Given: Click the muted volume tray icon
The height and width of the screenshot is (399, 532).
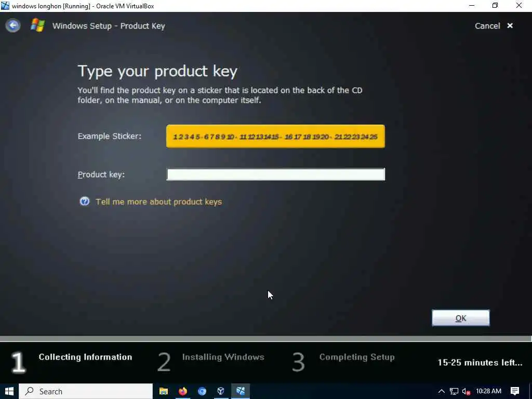Looking at the screenshot, I should [x=466, y=392].
